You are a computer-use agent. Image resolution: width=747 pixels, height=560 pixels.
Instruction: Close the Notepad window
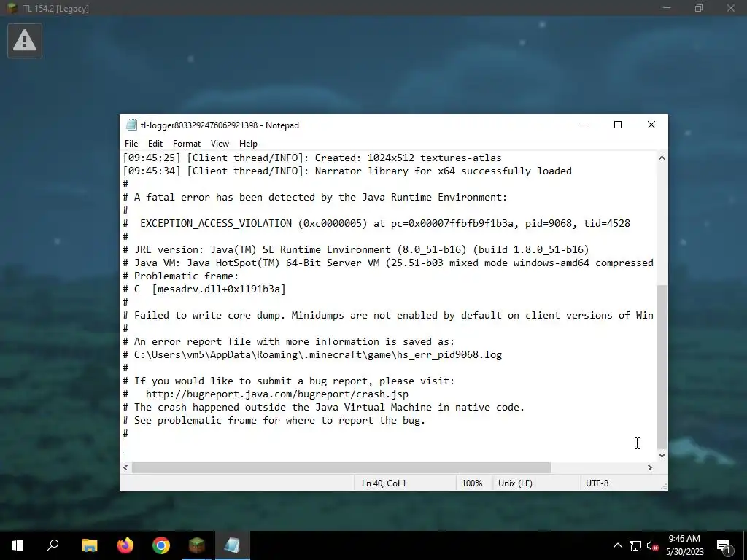[x=651, y=125]
